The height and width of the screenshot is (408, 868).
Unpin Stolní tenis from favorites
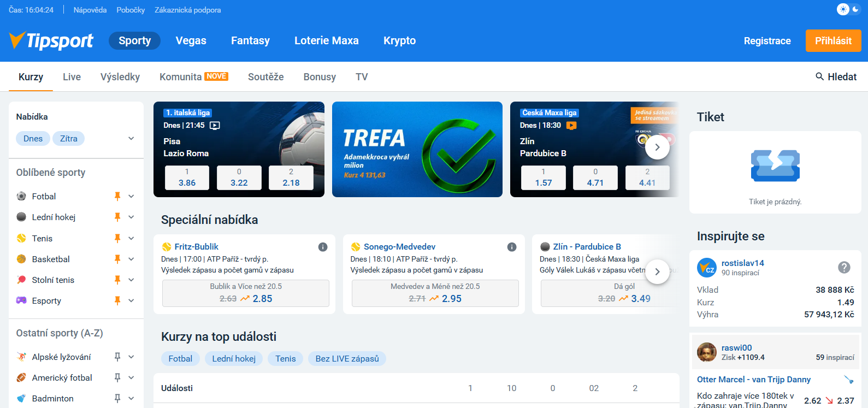point(117,280)
